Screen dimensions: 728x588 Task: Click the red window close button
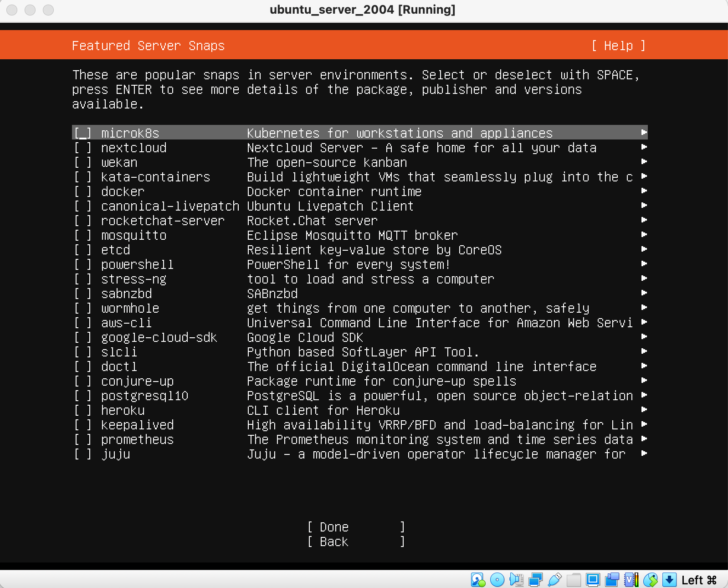[x=12, y=10]
